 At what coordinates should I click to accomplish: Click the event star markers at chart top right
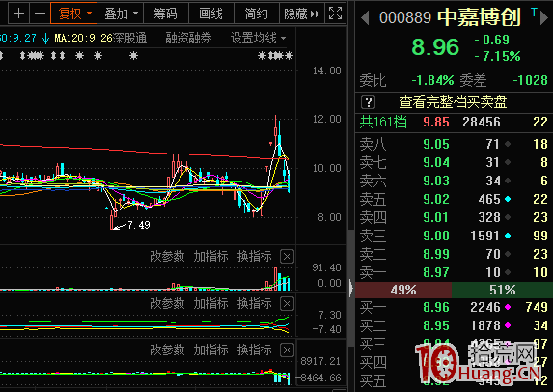275,55
